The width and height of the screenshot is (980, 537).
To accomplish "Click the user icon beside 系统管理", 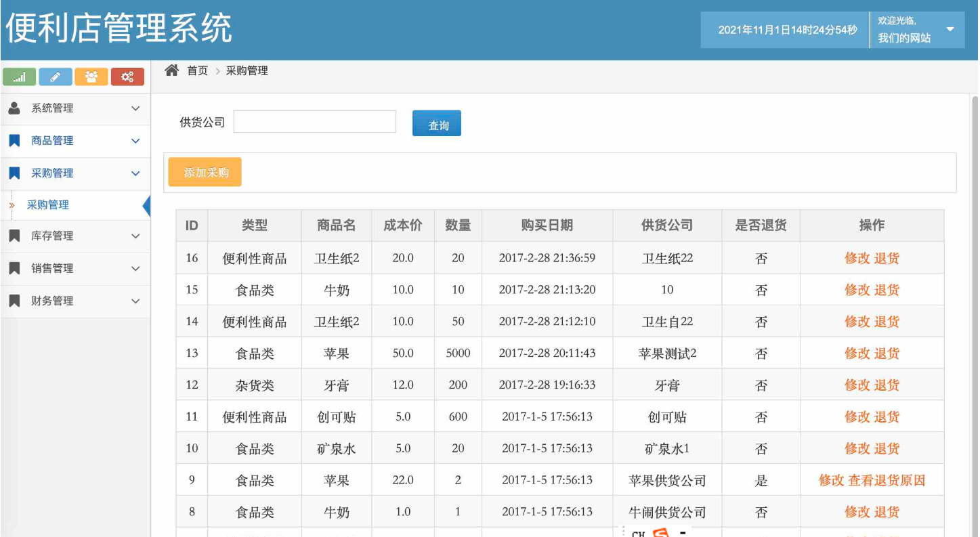I will (x=14, y=108).
